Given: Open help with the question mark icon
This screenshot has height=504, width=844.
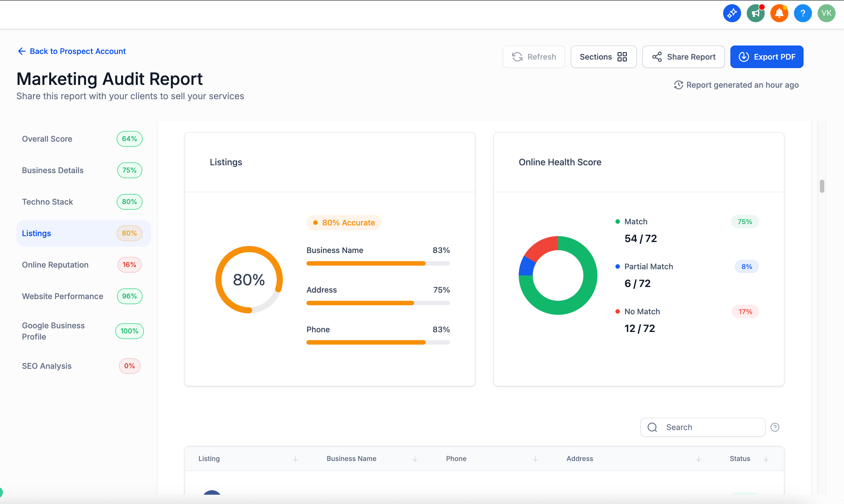Looking at the screenshot, I should point(803,13).
